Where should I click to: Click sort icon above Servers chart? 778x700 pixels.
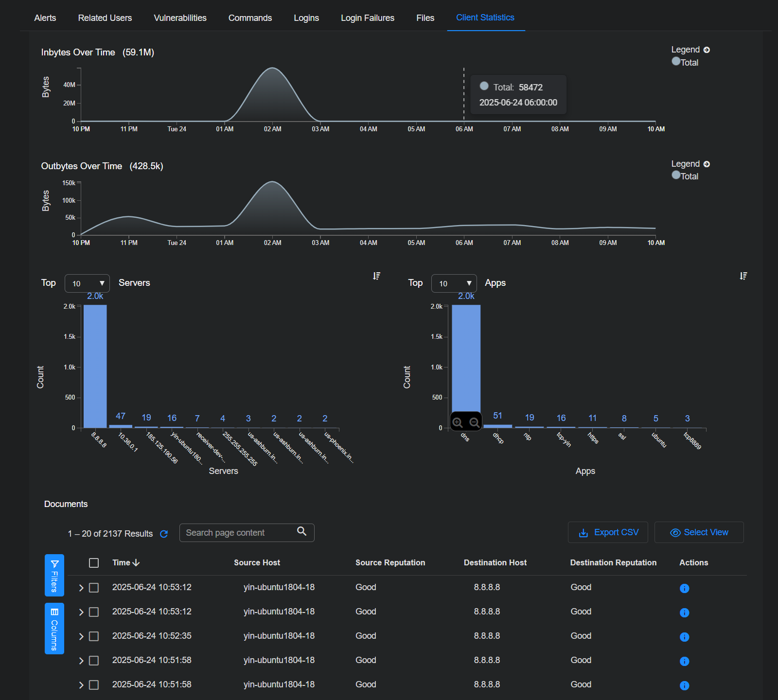376,276
